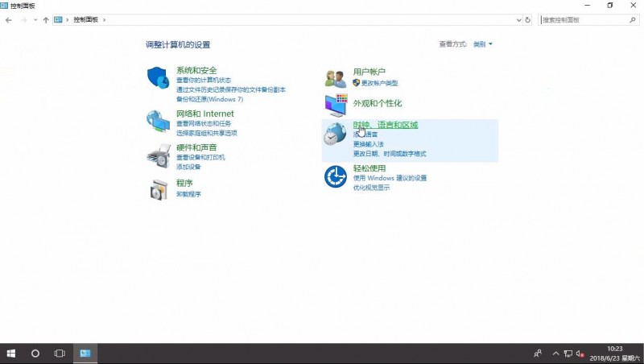Open 更改日期、时间或数字格式 link
This screenshot has height=364, width=644.
pyautogui.click(x=390, y=154)
